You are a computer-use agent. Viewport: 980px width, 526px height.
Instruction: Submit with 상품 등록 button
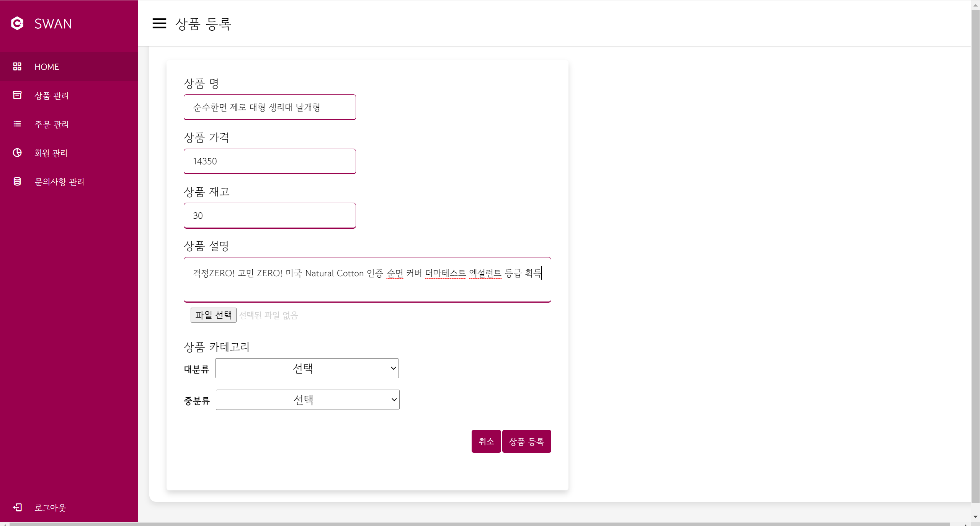pyautogui.click(x=526, y=441)
